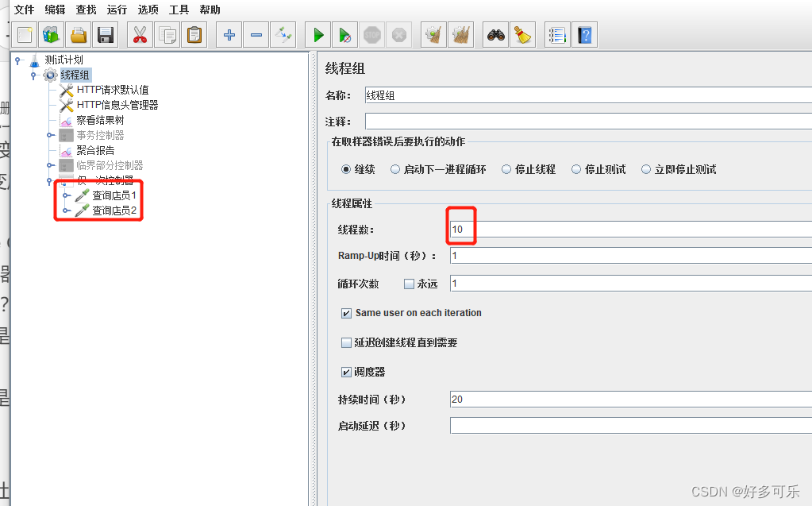Toggle Same user on each iteration checkbox
Image resolution: width=812 pixels, height=506 pixels.
346,313
